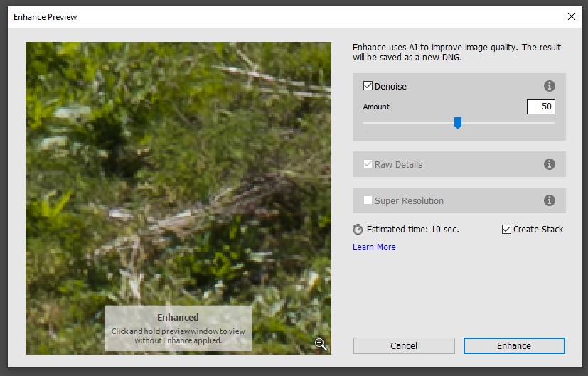The height and width of the screenshot is (376, 588).
Task: Disable the Create Stack checkbox
Action: coord(506,229)
